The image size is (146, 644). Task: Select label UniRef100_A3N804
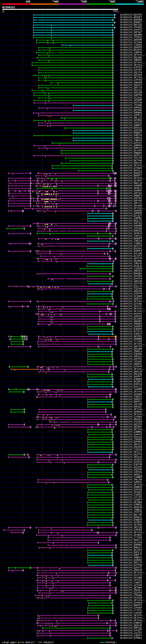pos(131,623)
